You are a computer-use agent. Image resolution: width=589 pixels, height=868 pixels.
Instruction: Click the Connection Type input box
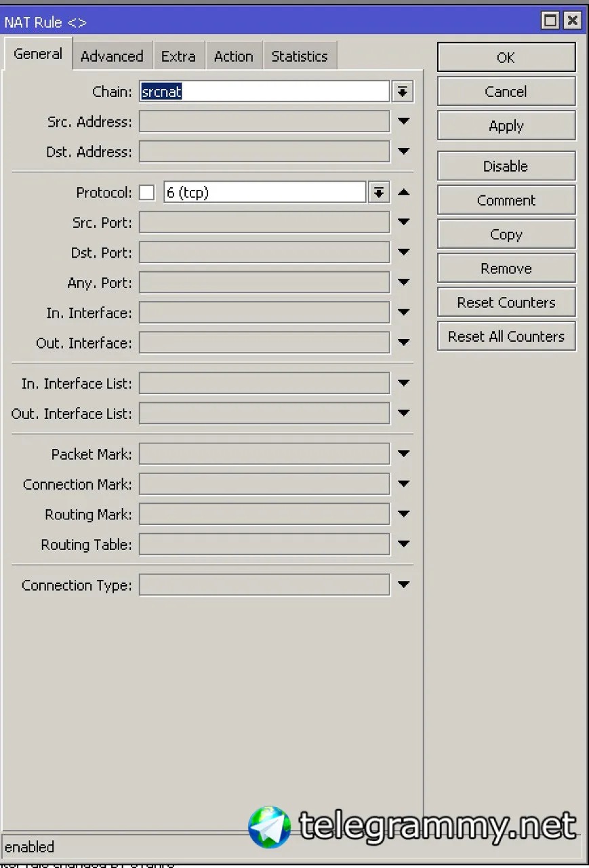[264, 585]
